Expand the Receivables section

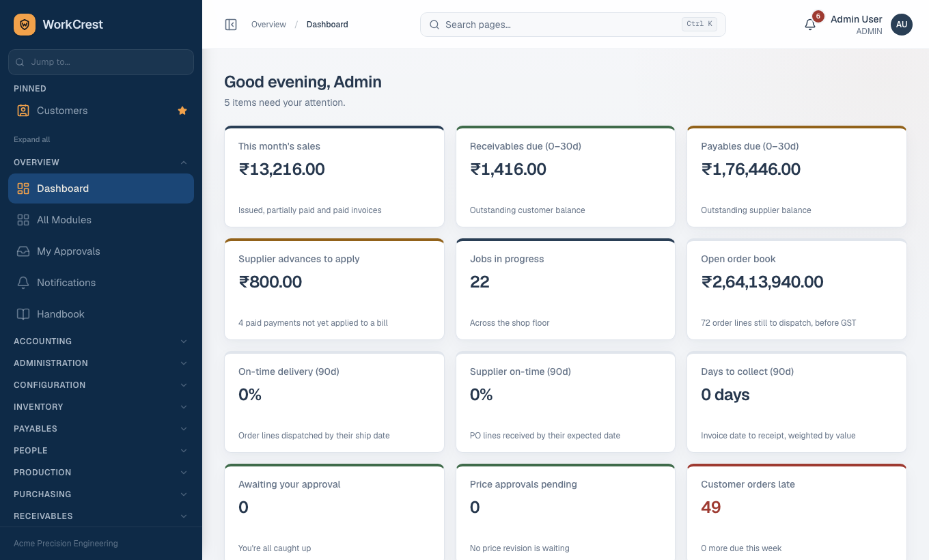click(x=101, y=516)
